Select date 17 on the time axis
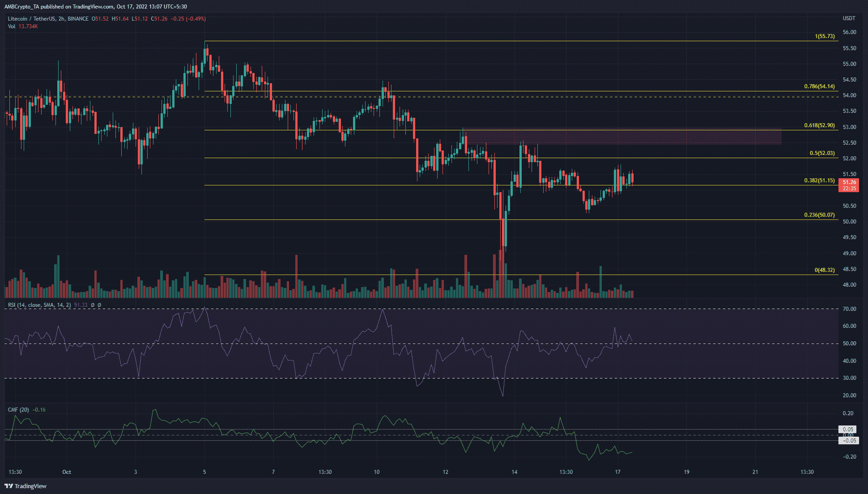 coord(618,472)
